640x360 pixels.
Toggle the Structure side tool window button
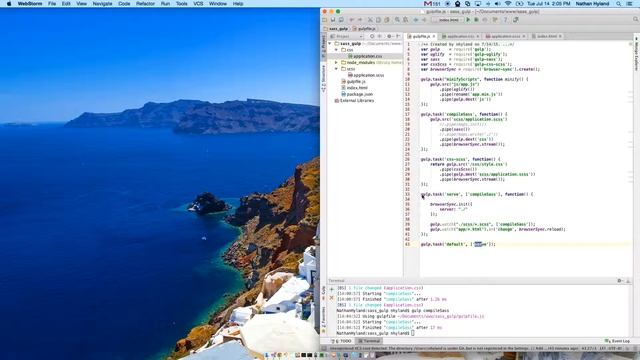(324, 78)
